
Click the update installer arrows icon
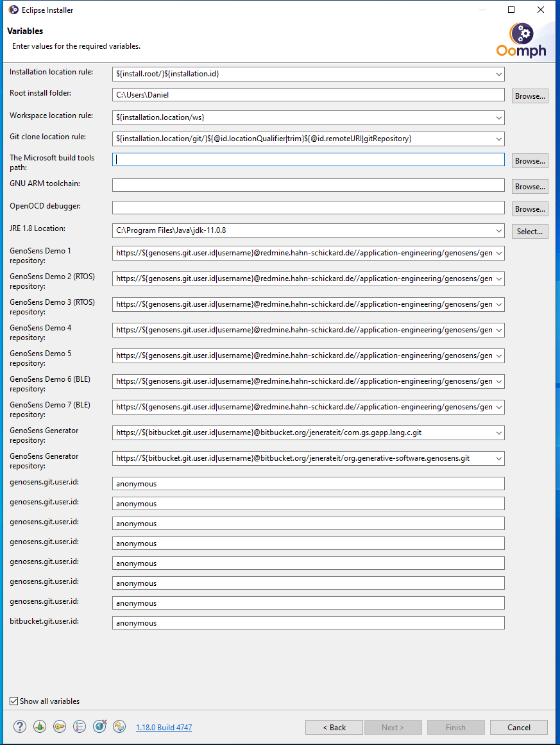[119, 726]
